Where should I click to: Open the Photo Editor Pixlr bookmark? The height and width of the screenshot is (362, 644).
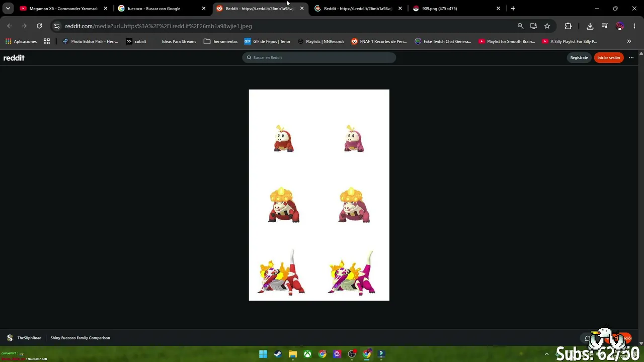tap(90, 41)
